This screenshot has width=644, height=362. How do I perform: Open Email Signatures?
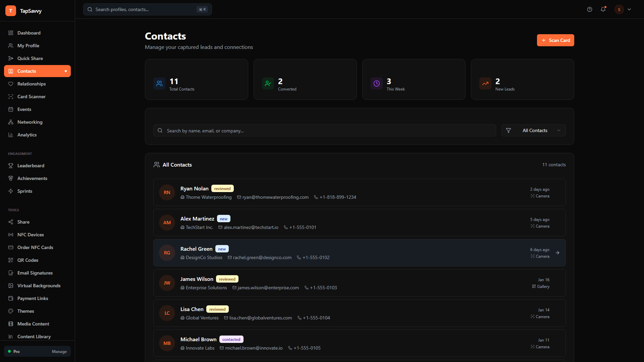click(x=35, y=273)
